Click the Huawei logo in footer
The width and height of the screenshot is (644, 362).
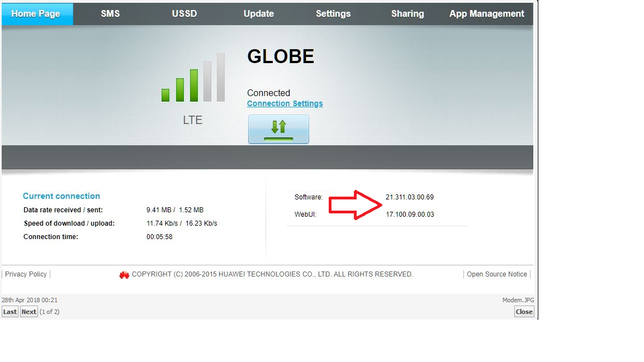point(124,275)
